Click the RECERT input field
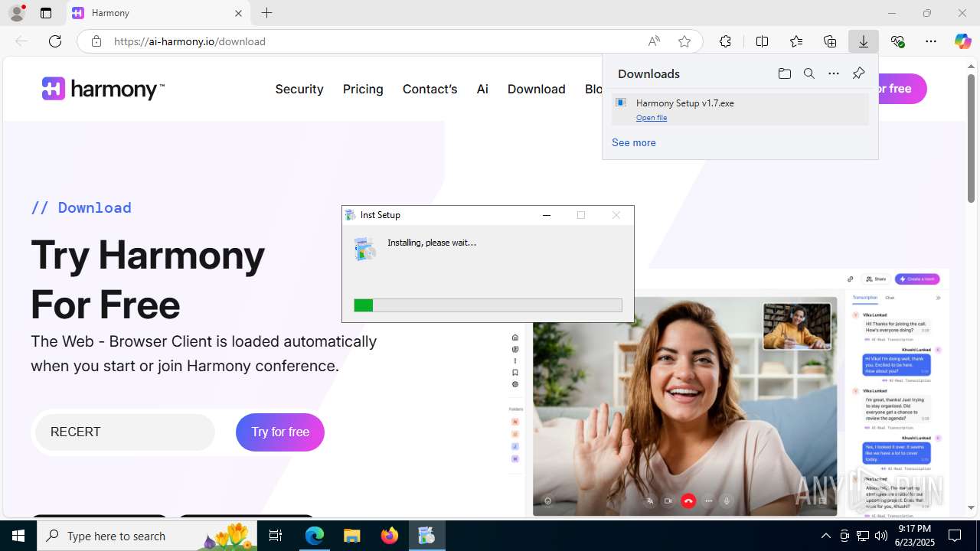The image size is (980, 551). tap(125, 432)
